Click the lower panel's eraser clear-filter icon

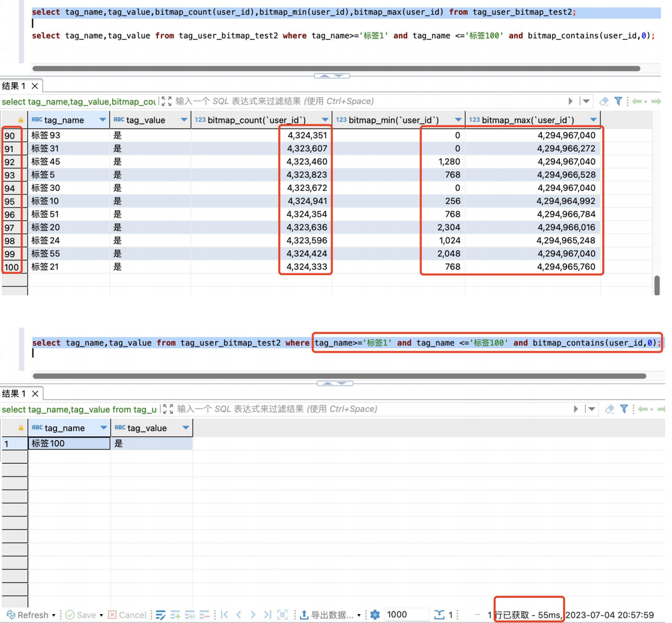(610, 409)
